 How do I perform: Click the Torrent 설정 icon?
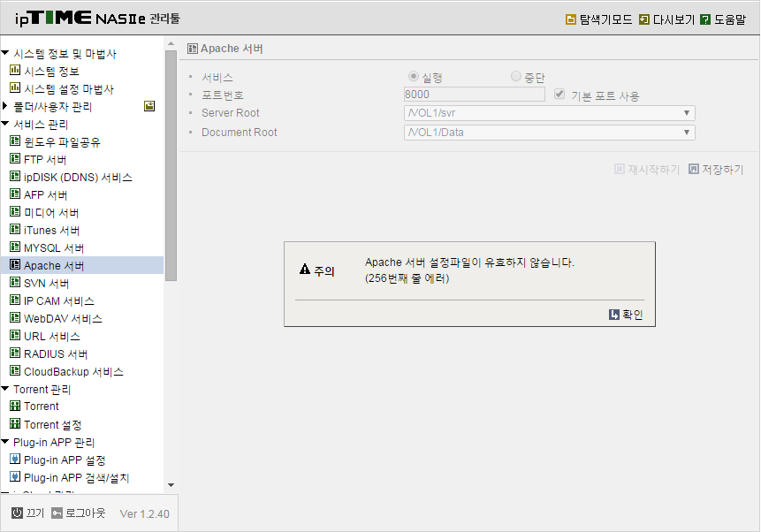[15, 424]
